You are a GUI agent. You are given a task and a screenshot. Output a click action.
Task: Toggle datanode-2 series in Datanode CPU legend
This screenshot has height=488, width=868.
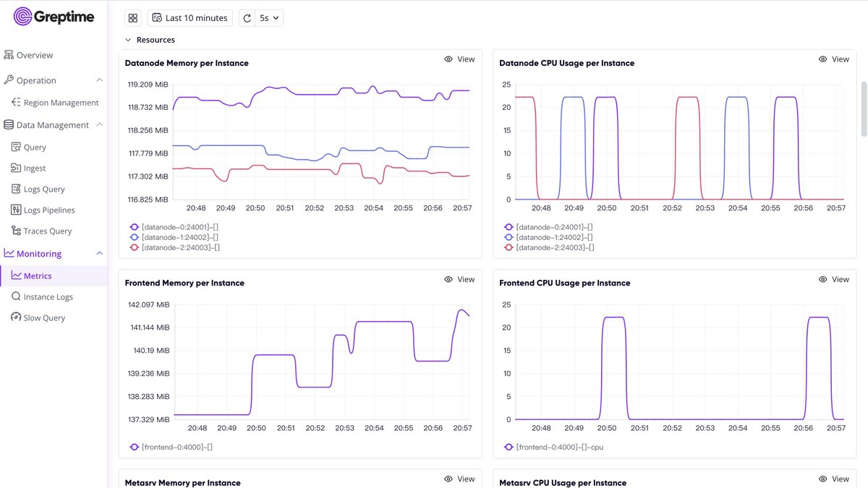coord(549,247)
